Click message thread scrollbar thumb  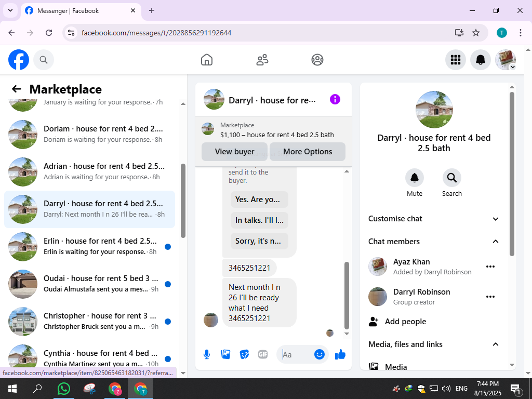(347, 296)
